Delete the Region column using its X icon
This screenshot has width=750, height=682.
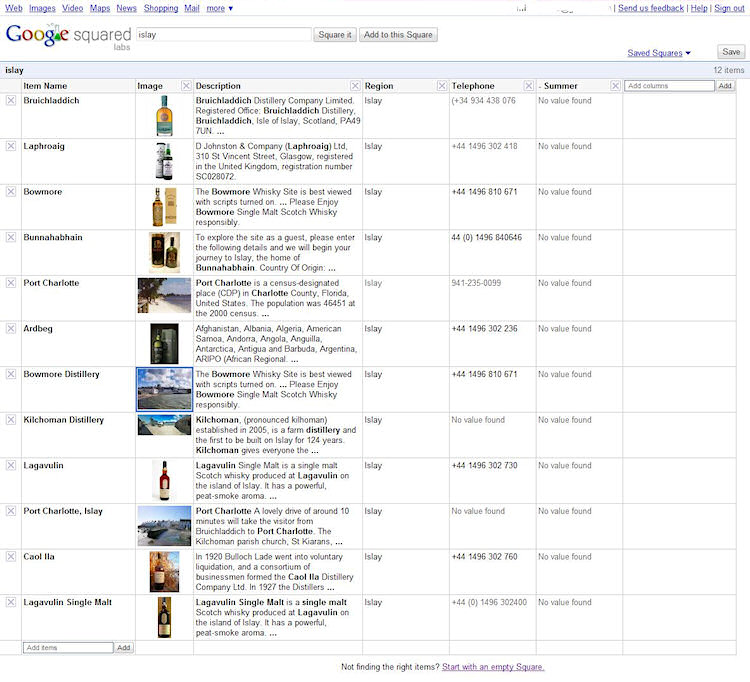click(441, 86)
